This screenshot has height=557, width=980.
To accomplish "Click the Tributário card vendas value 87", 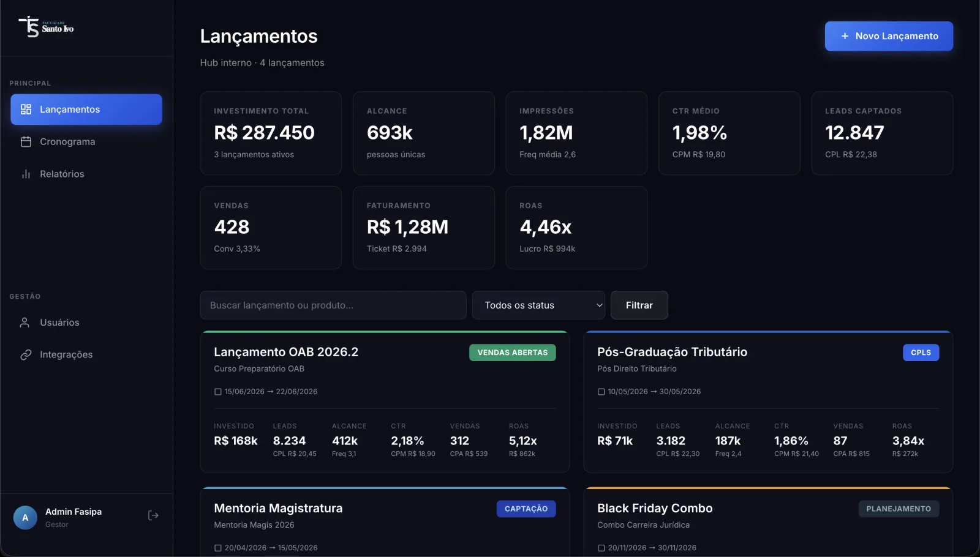I will [x=840, y=441].
